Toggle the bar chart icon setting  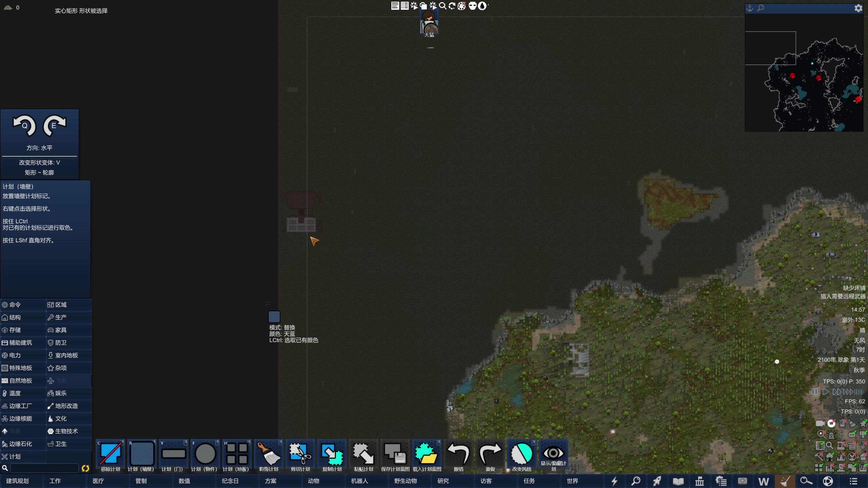(x=830, y=468)
